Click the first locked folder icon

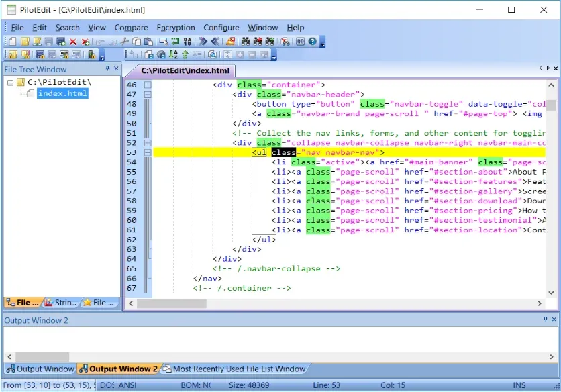pyautogui.click(x=13, y=55)
